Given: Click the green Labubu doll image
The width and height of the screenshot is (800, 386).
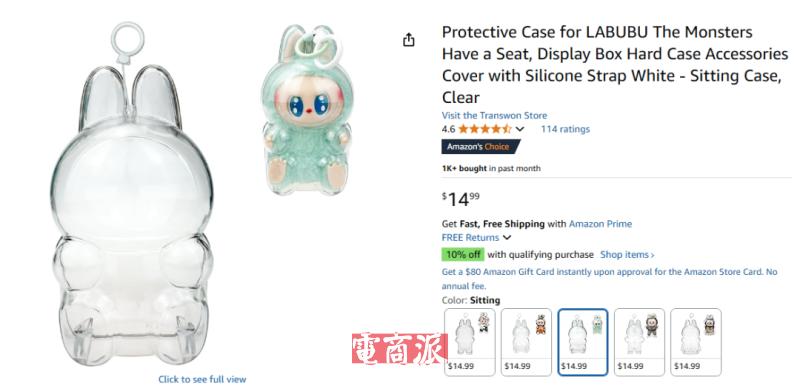Looking at the screenshot, I should click(308, 110).
